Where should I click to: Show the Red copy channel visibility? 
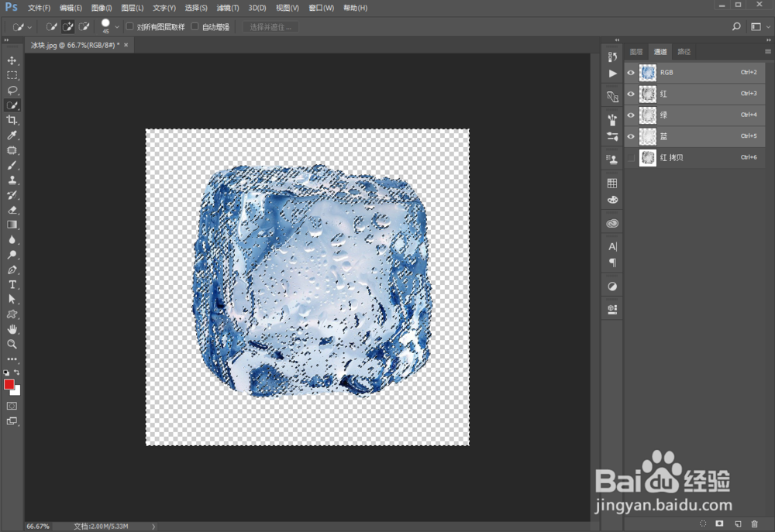click(631, 157)
